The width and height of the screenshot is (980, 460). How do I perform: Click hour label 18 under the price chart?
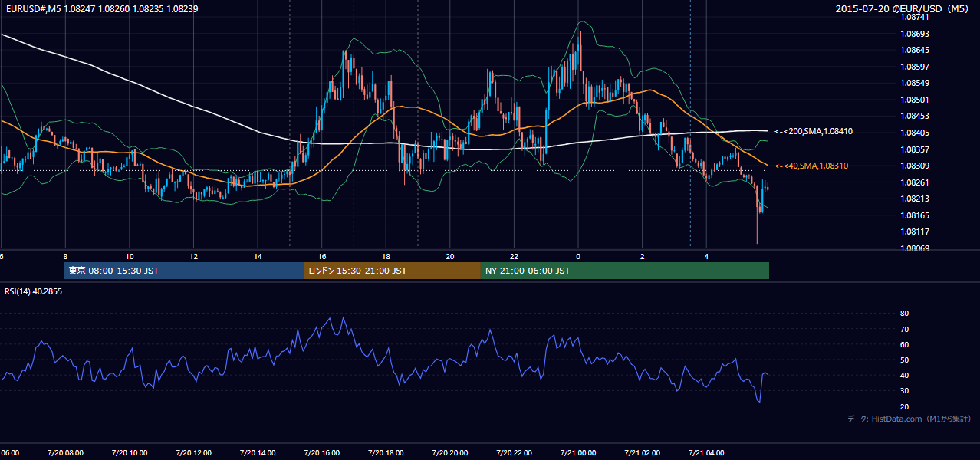pyautogui.click(x=386, y=256)
